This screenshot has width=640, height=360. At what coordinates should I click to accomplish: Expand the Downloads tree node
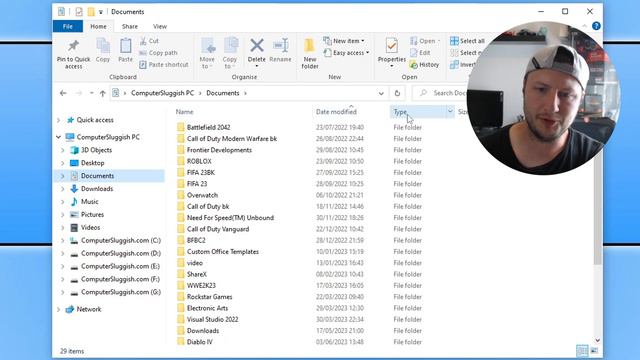63,189
